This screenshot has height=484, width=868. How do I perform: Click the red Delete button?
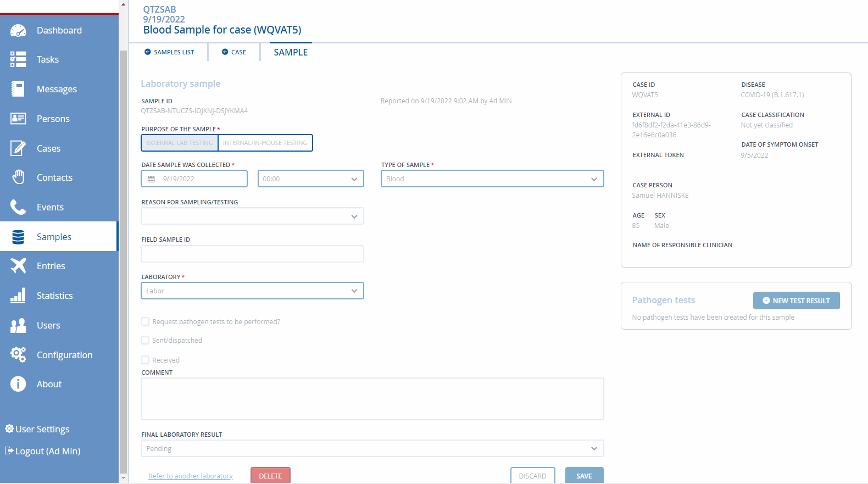coord(270,476)
